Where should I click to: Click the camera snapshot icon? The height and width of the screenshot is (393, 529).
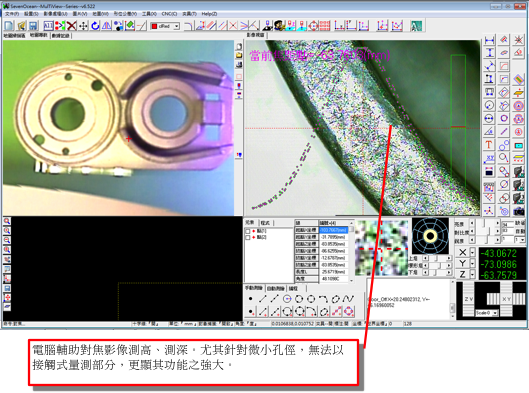coord(519,211)
